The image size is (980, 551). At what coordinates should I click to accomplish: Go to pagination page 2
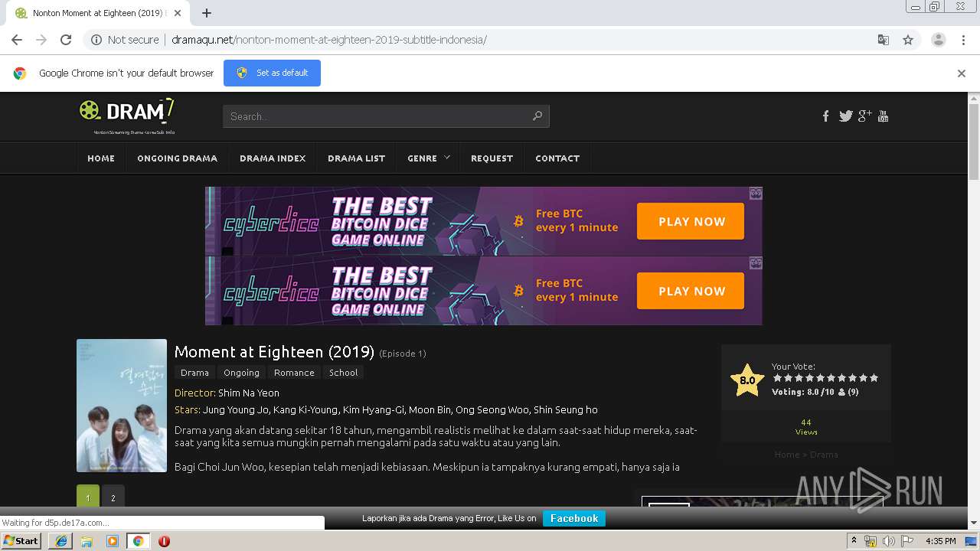point(113,497)
